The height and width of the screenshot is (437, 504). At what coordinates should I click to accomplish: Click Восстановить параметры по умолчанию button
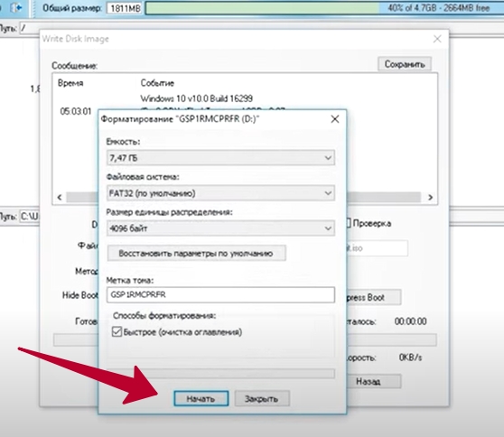pos(196,253)
